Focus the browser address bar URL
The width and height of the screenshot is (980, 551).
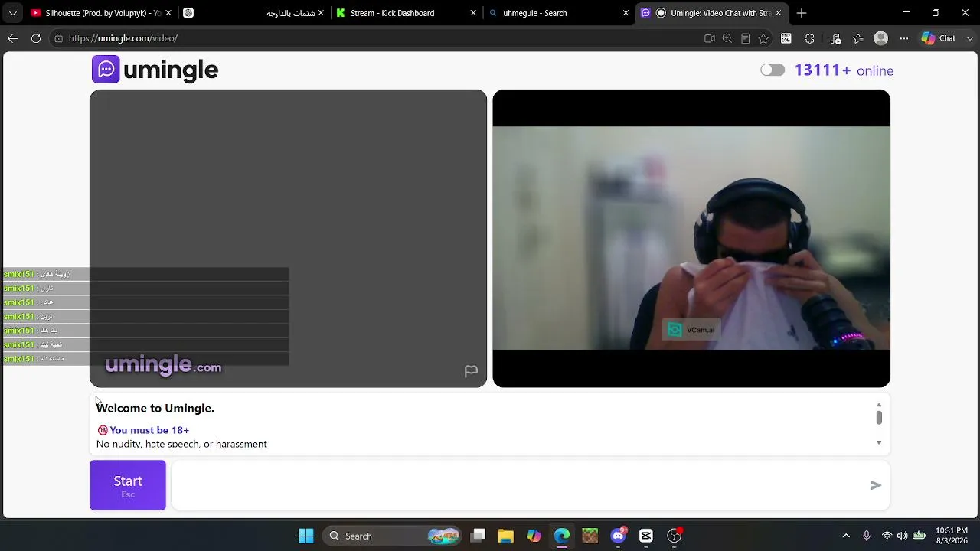point(122,38)
